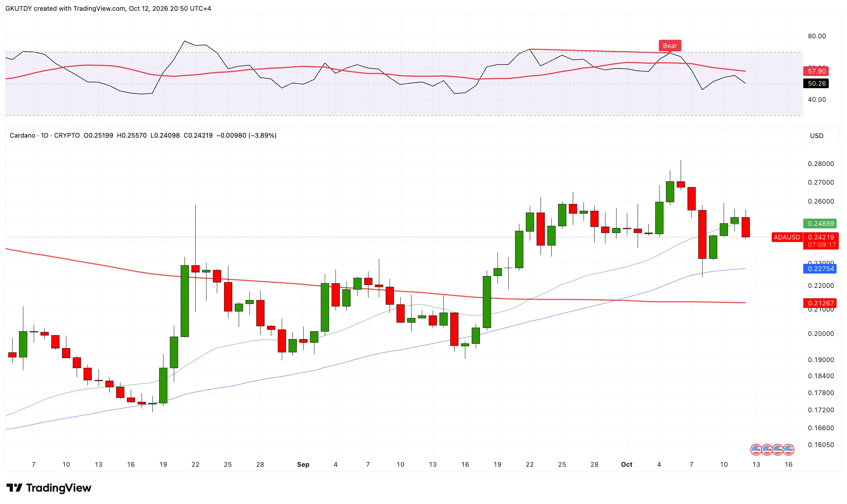Image resolution: width=847 pixels, height=504 pixels.
Task: Click the −0.00980 (−3.89%) change value
Action: point(247,135)
